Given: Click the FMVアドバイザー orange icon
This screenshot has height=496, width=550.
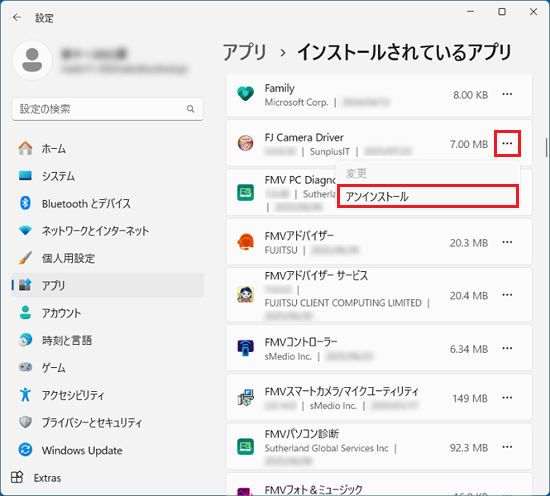Looking at the screenshot, I should [246, 242].
